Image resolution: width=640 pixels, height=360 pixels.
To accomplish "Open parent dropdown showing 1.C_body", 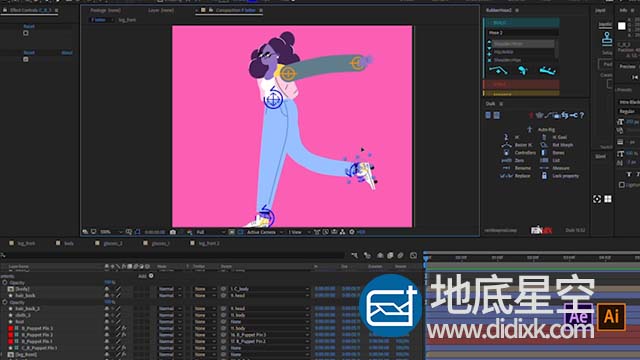I will pos(269,289).
